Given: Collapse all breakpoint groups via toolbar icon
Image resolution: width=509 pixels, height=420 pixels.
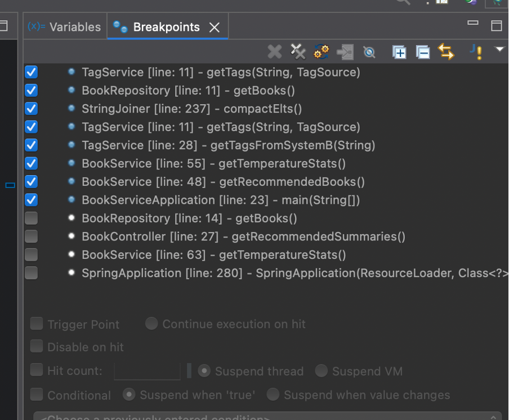Looking at the screenshot, I should pyautogui.click(x=422, y=52).
